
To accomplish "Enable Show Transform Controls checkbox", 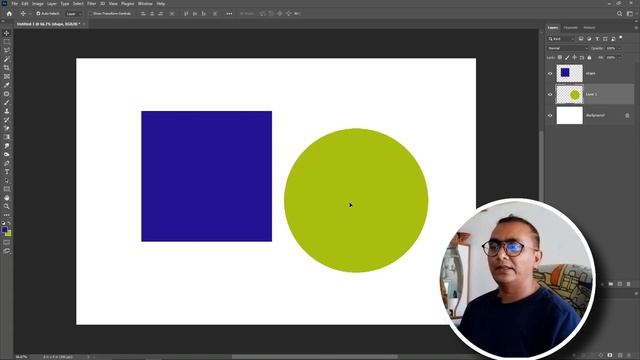I will 91,13.
